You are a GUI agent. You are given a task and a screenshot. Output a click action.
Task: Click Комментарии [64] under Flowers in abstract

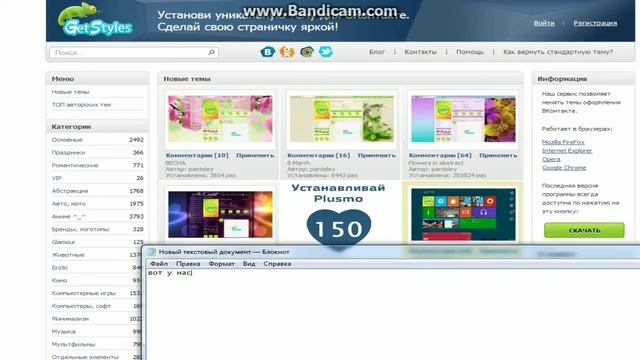click(x=440, y=155)
